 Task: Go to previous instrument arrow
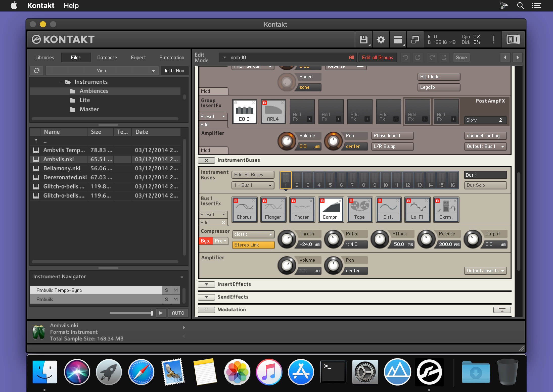coord(505,57)
